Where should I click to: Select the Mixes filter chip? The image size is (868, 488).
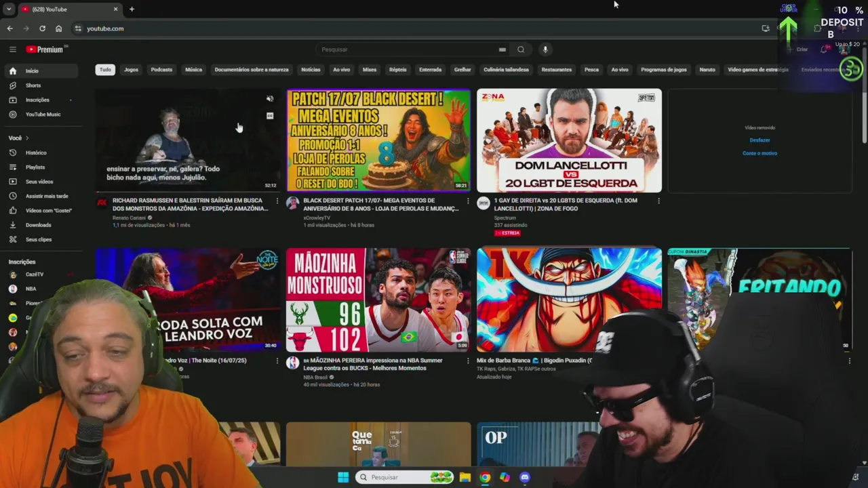coord(370,69)
